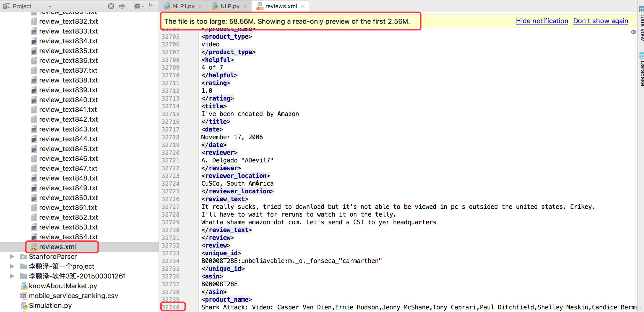Open the Project view dropdown
This screenshot has height=312, width=644.
50,6
